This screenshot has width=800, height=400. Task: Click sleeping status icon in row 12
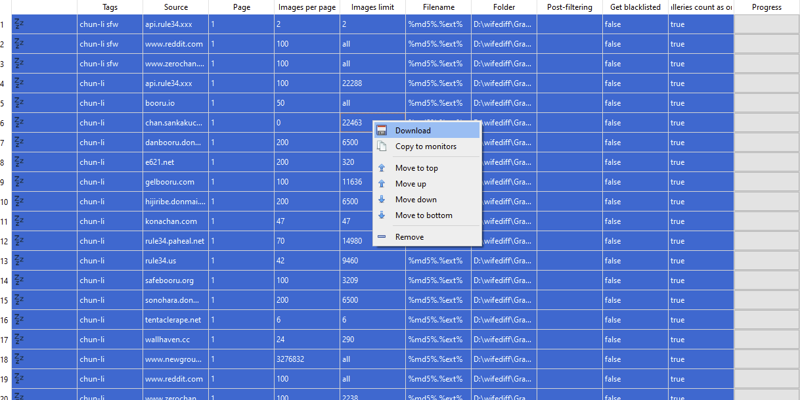click(19, 241)
